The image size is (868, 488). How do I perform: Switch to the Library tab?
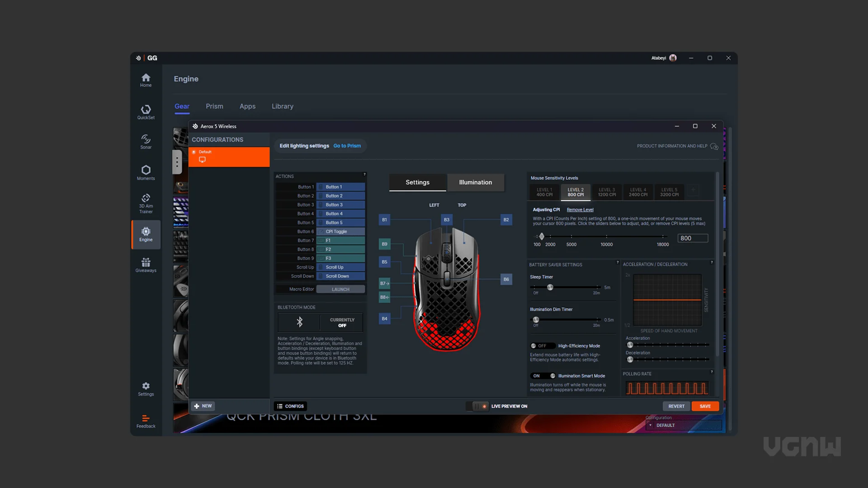tap(283, 106)
